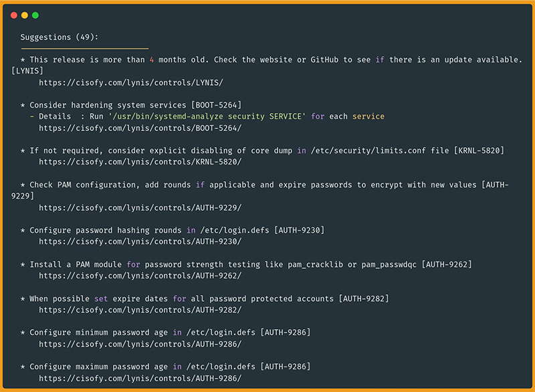Open the AUTH-9230 controls URL
The width and height of the screenshot is (535, 392).
[140, 241]
